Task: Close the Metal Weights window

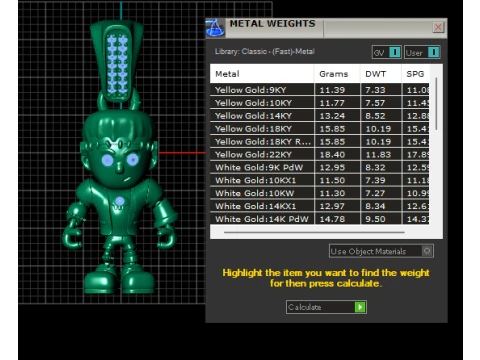Action: coord(438,27)
